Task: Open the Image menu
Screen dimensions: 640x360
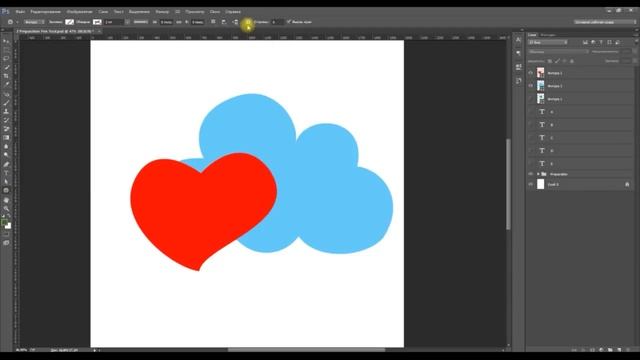Action: tap(80, 11)
